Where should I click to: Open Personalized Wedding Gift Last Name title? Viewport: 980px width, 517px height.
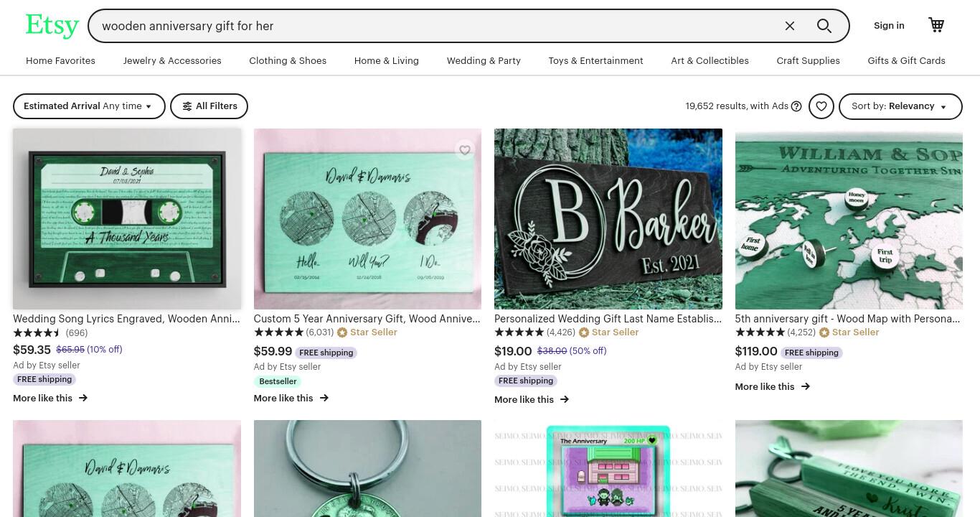click(x=608, y=319)
